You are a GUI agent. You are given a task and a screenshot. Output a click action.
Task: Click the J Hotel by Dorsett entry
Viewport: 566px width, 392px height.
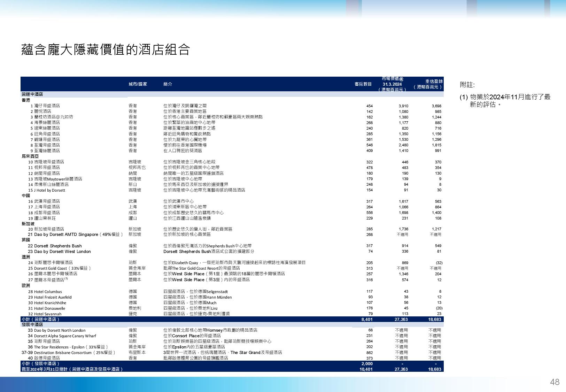point(49,190)
